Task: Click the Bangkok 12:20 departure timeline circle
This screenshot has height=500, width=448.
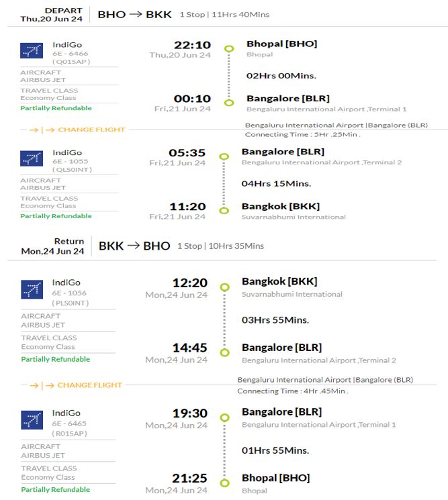Action: point(224,287)
